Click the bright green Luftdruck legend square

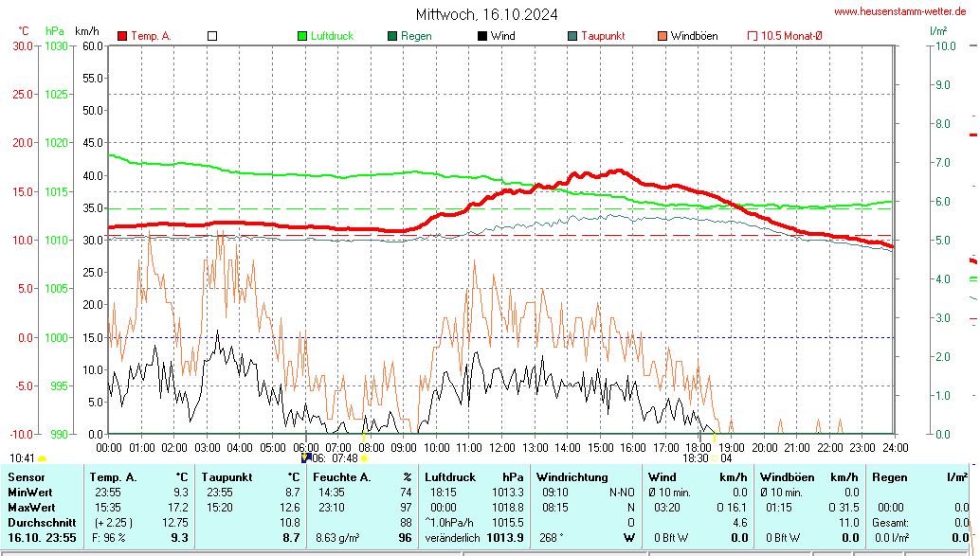(x=303, y=36)
